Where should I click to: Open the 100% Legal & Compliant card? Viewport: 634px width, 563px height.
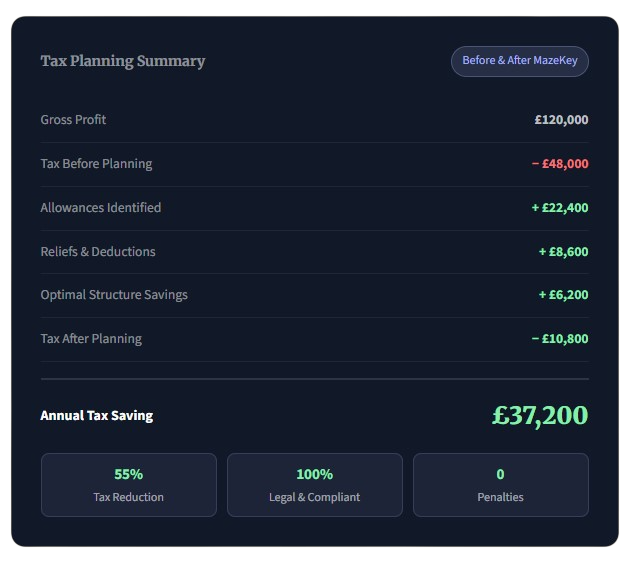click(315, 485)
